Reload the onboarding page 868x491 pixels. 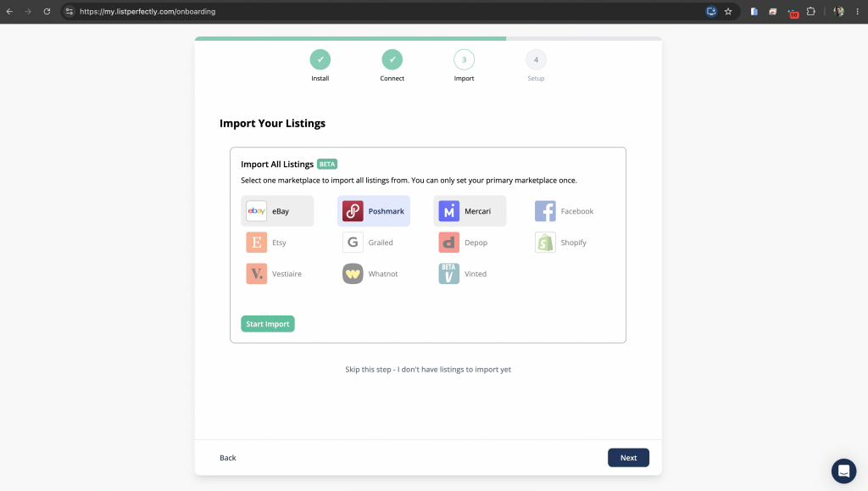click(47, 11)
